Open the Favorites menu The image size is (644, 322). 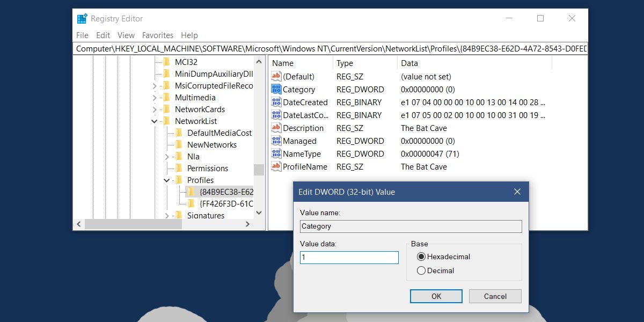click(x=157, y=35)
